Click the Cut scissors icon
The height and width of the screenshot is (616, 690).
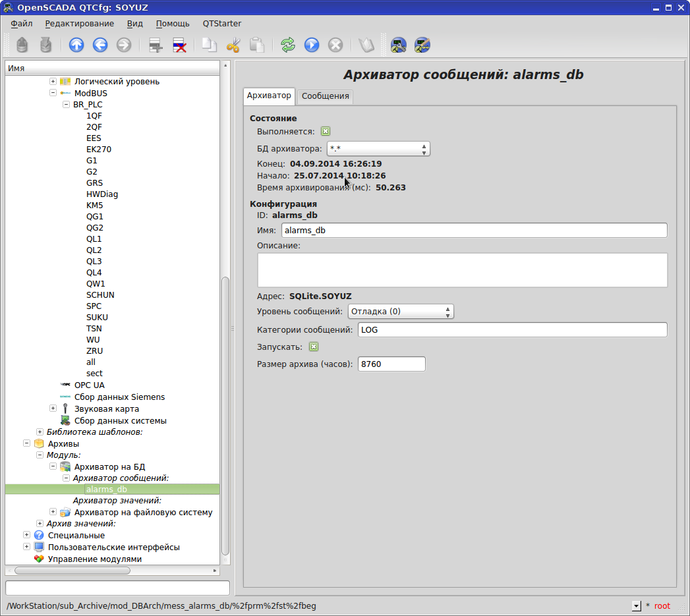233,45
